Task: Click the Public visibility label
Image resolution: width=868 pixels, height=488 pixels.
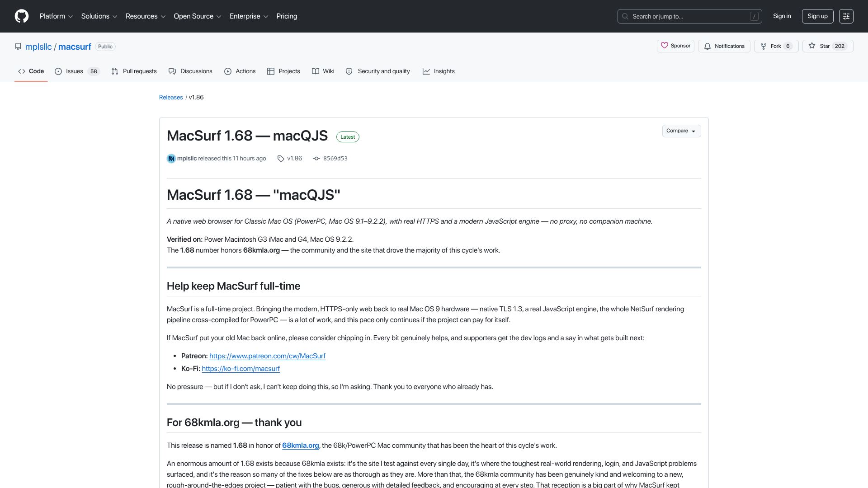Action: click(105, 47)
